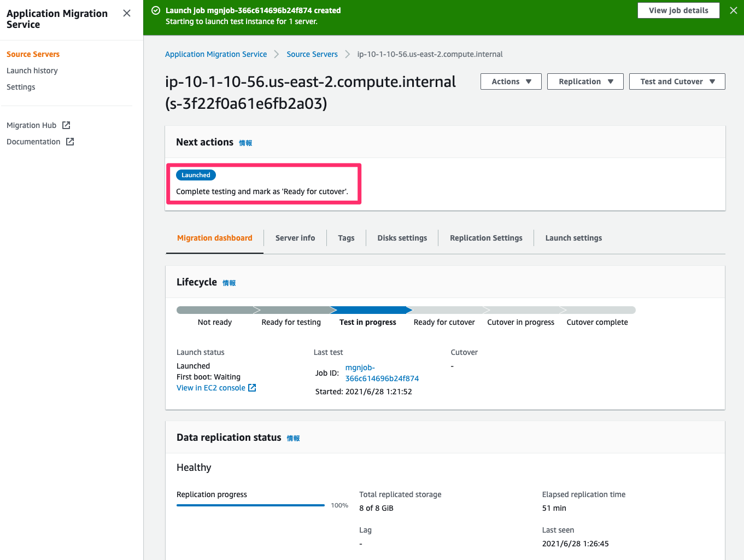Click the Test in progress lifecycle segment
Image resolution: width=744 pixels, height=560 pixels.
(x=371, y=310)
